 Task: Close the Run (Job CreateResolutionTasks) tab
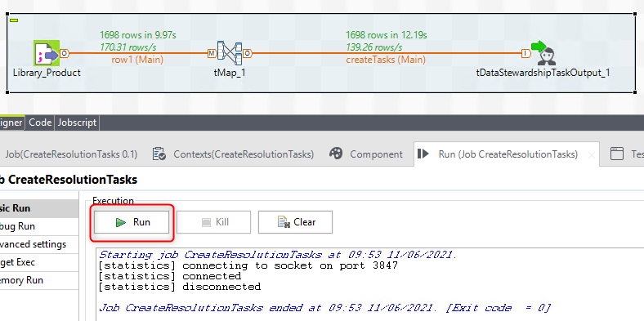tap(592, 155)
